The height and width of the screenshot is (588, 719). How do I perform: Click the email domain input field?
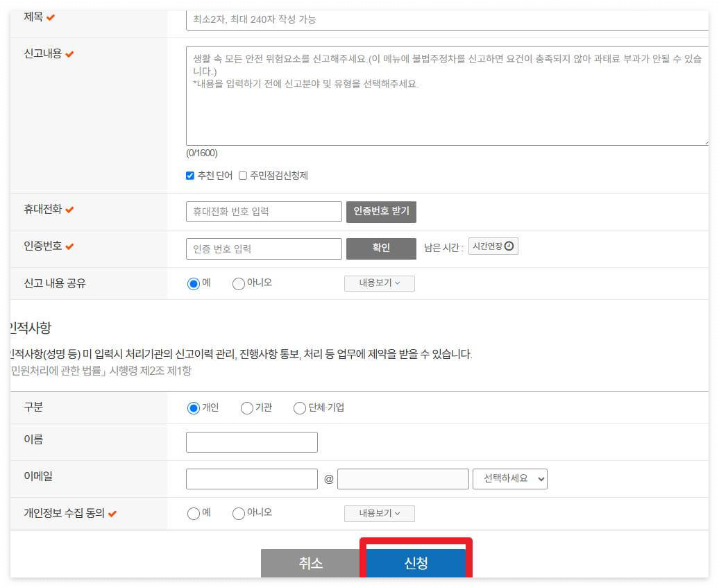(x=403, y=479)
